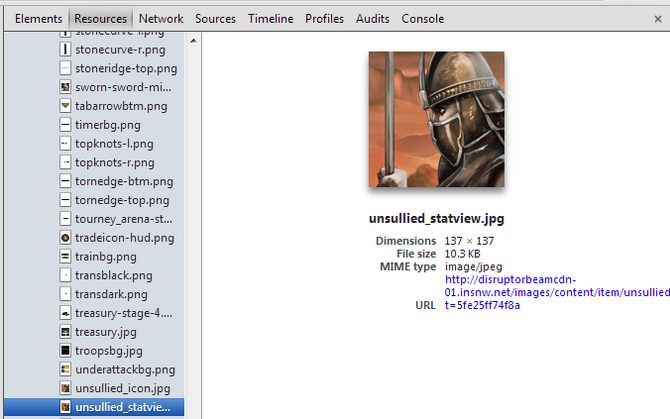Click the sworn-sword thumbnail icon in list
670x419 pixels.
point(65,87)
